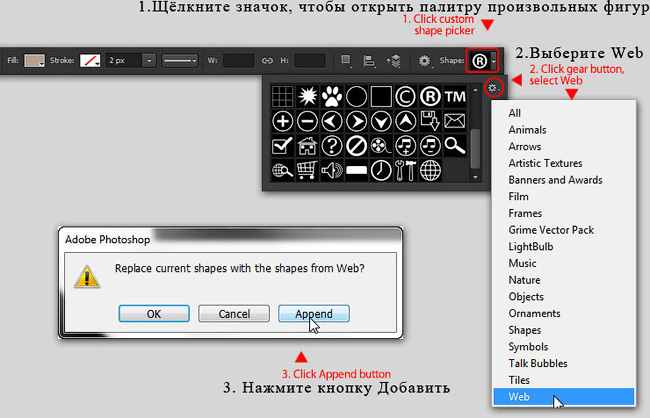Click the shape picker scrollbar thumb
The width and height of the screenshot is (650, 418).
(475, 149)
